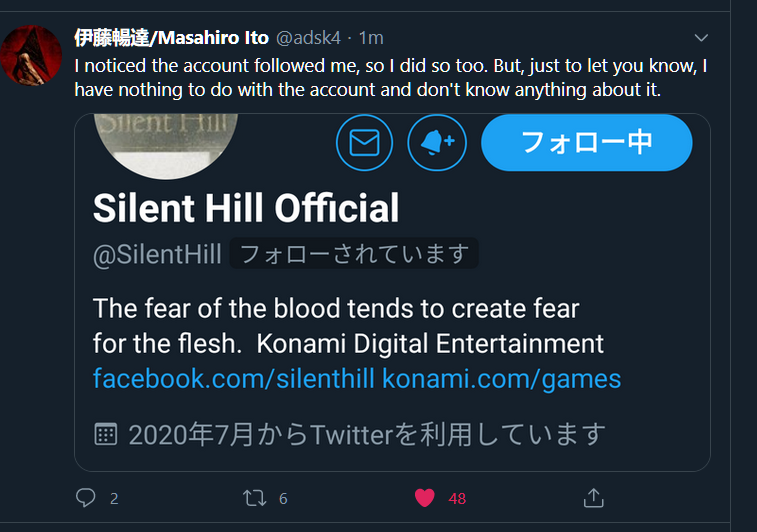757x532 pixels.
Task: Click the @adsk4 handle
Action: [308, 38]
